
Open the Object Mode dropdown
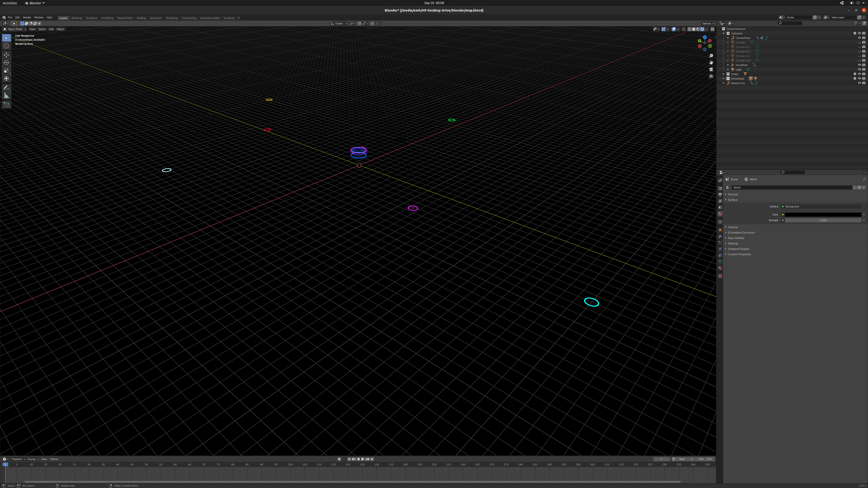pyautogui.click(x=14, y=29)
